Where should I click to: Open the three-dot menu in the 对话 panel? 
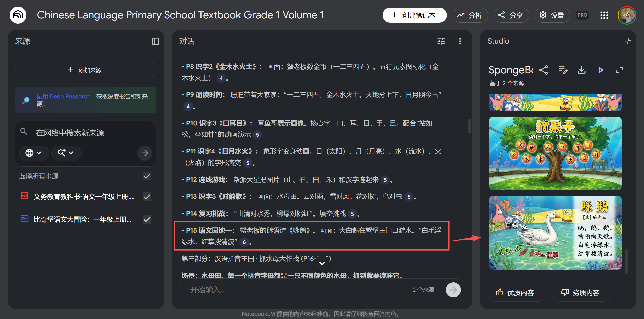460,41
